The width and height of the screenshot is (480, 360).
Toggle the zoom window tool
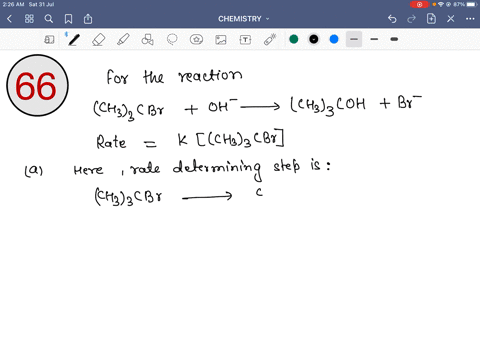[49, 40]
